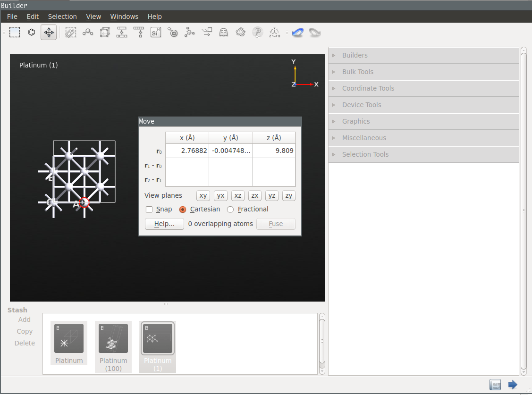Click the Help... button in Move dialog
This screenshot has height=395, width=532.
[164, 224]
